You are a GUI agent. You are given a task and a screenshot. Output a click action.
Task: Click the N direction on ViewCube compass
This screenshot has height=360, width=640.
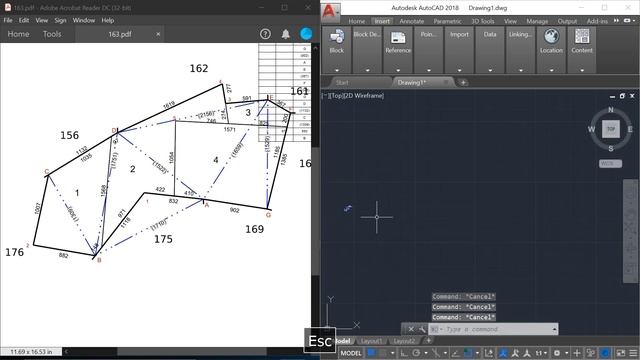tap(611, 109)
